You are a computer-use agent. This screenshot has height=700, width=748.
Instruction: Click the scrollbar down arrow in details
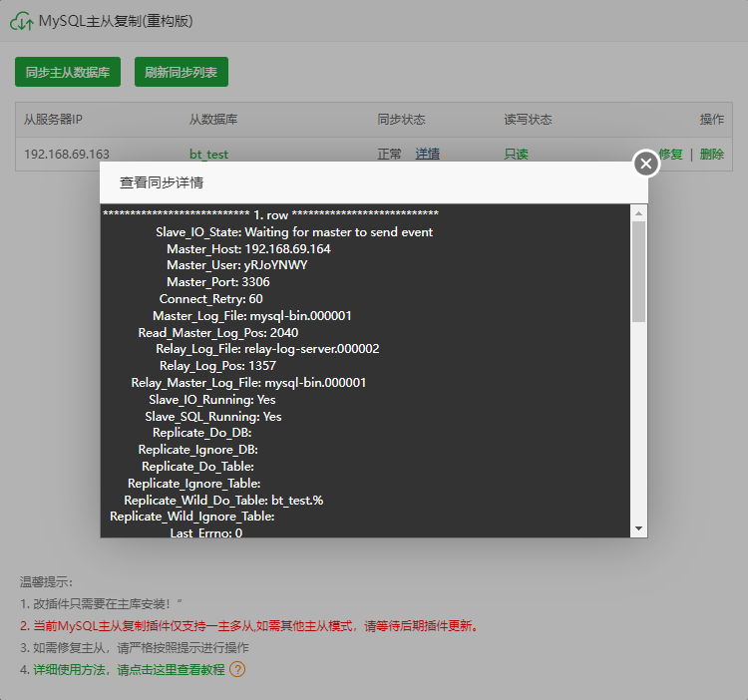638,527
